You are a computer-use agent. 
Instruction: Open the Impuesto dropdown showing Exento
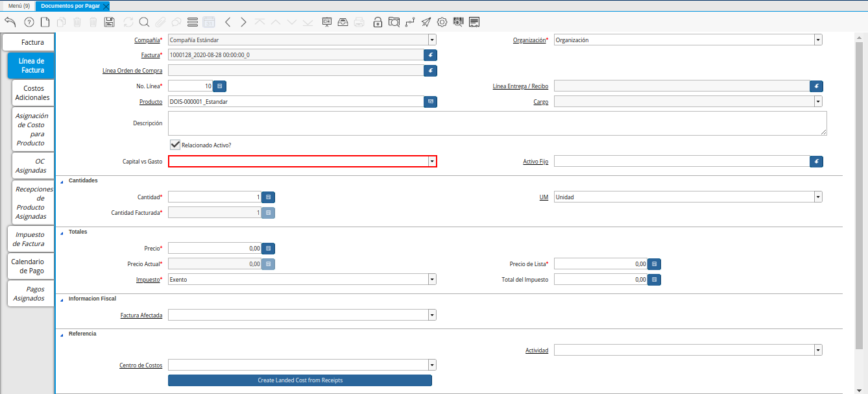[432, 279]
